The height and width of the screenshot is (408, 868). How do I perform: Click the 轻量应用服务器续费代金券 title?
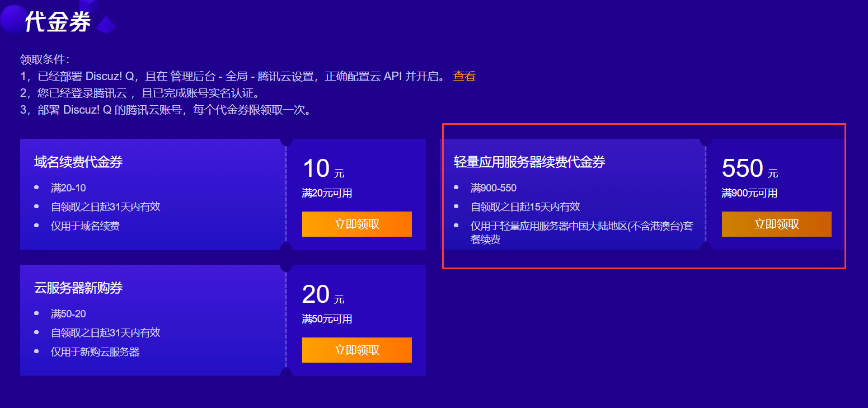[x=529, y=162]
